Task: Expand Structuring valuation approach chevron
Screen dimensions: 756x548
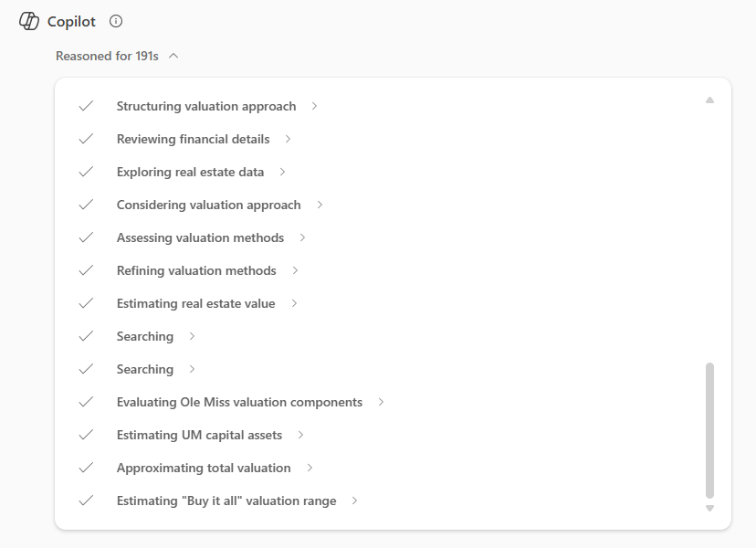Action: tap(314, 106)
